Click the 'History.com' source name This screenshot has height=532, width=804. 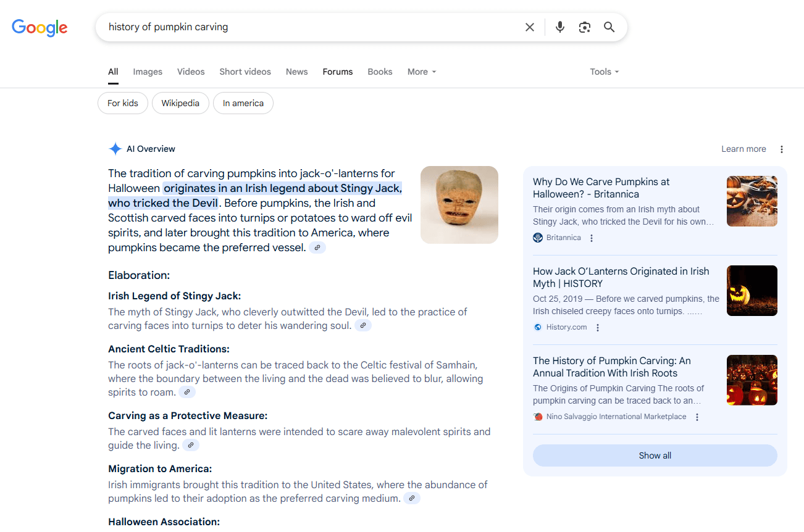pyautogui.click(x=566, y=327)
